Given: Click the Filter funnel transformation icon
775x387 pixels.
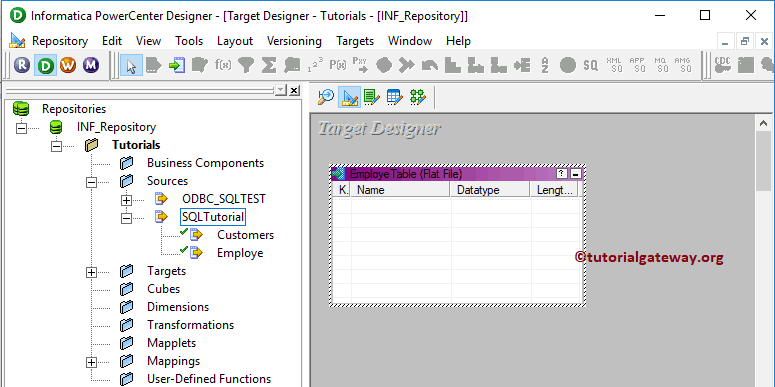Looking at the screenshot, I should point(246,65).
